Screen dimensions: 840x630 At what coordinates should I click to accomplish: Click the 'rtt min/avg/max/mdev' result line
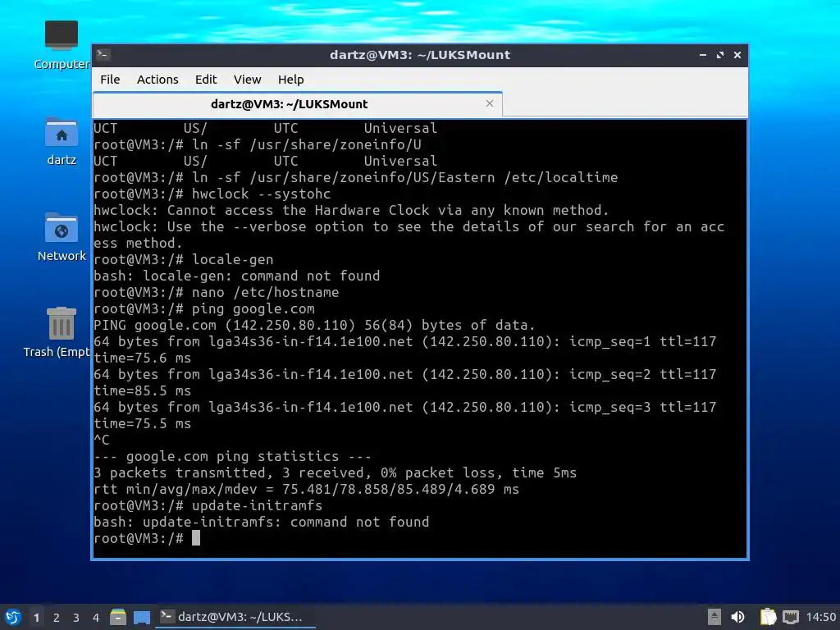coord(307,489)
